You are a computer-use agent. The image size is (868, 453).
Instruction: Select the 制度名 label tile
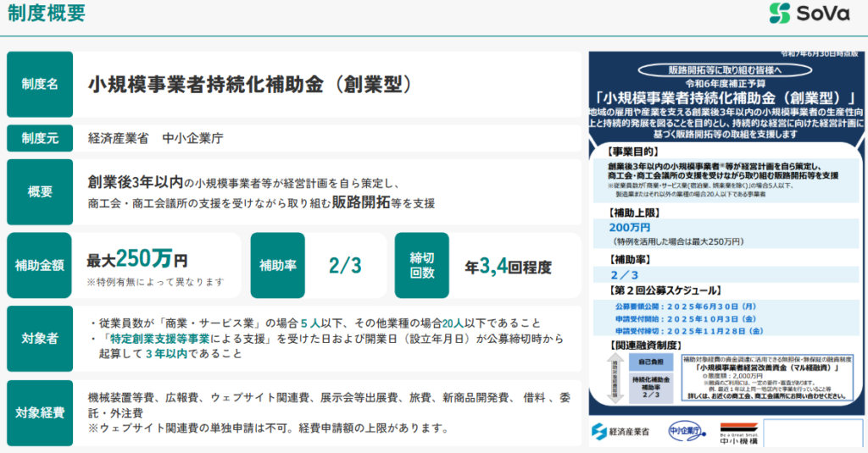tap(40, 84)
